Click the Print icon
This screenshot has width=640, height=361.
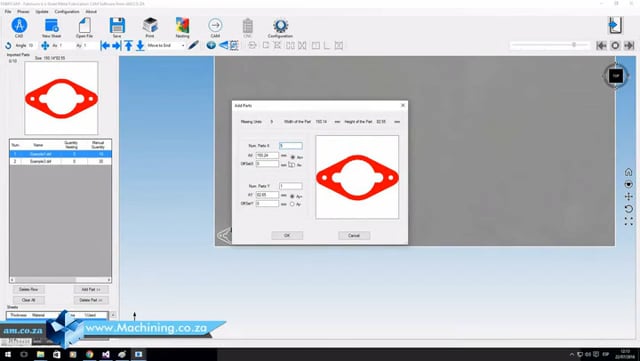pyautogui.click(x=150, y=25)
